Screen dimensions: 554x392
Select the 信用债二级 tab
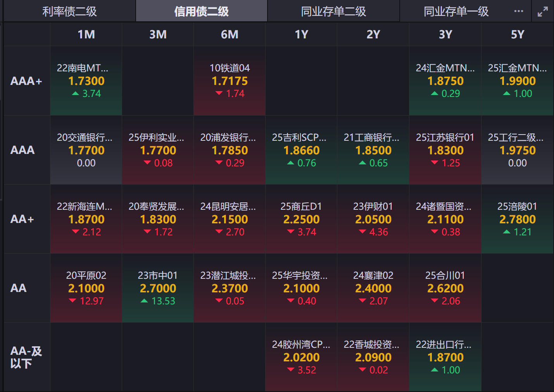(202, 11)
